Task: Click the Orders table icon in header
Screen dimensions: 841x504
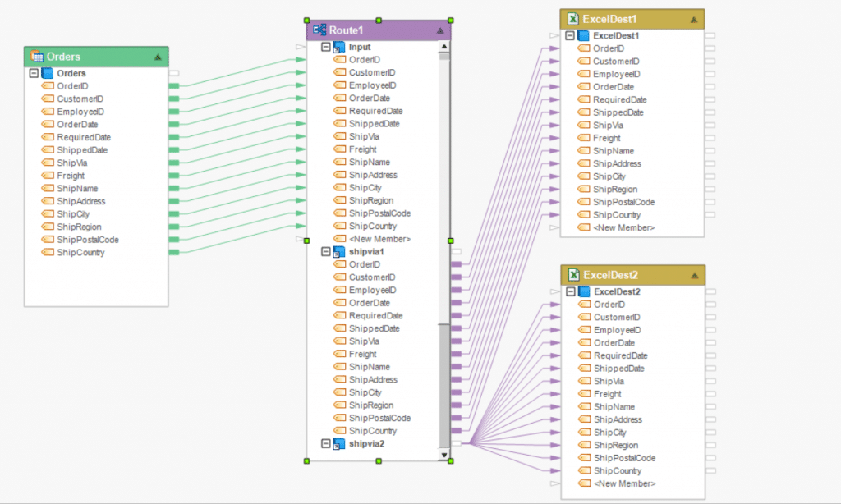Action: [36, 57]
